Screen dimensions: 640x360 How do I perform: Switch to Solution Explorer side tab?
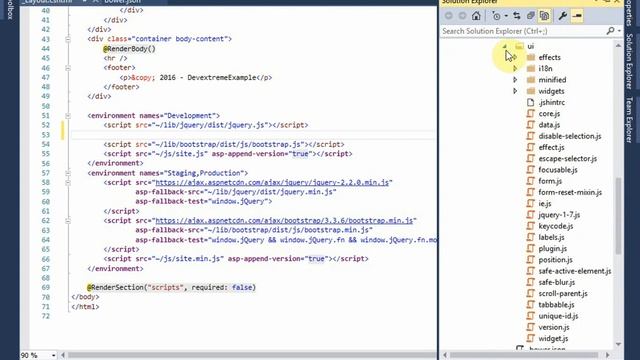click(629, 61)
